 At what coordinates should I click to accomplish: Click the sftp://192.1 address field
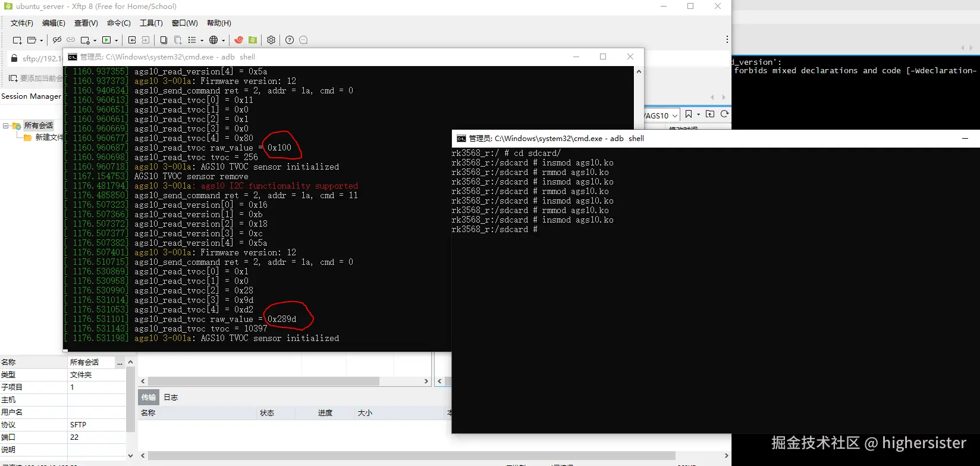(42, 58)
